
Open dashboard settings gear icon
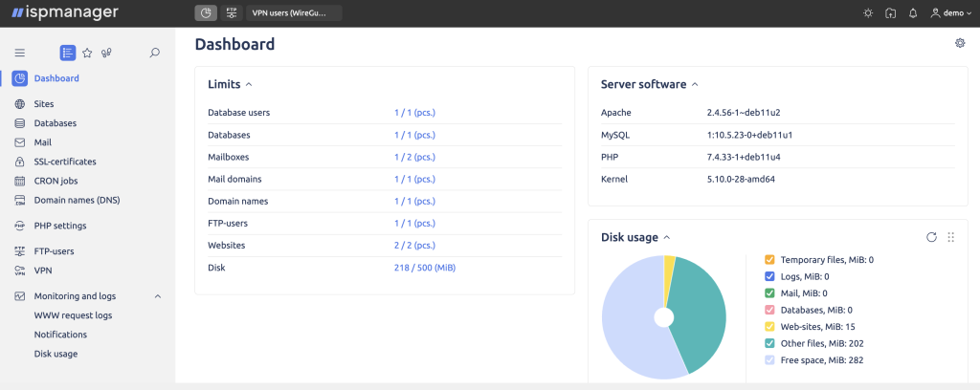pos(960,43)
